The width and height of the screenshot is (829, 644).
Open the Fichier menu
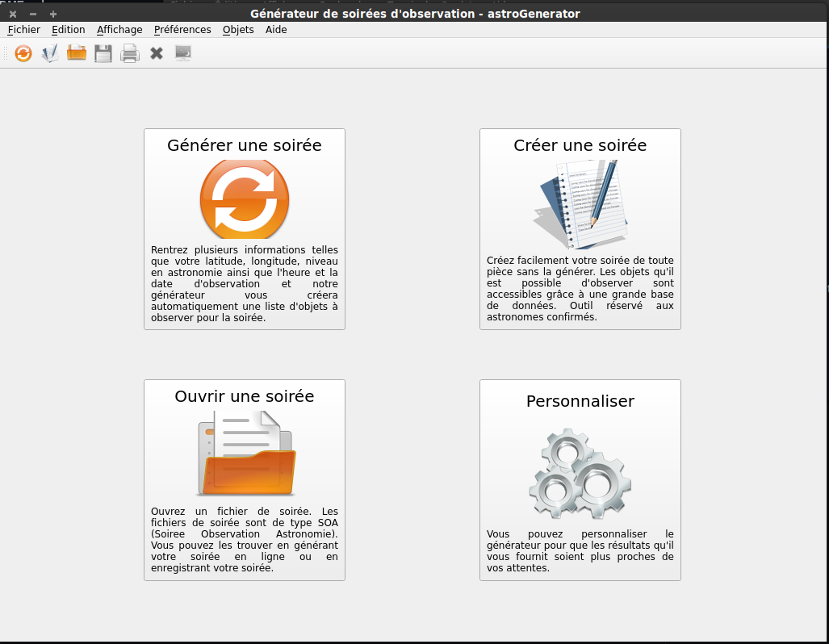23,30
